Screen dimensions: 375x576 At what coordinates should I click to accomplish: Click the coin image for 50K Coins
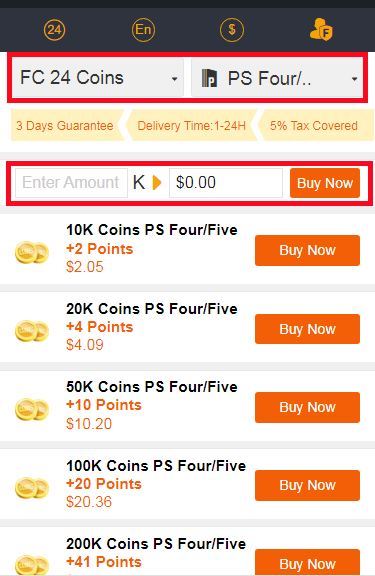point(32,409)
